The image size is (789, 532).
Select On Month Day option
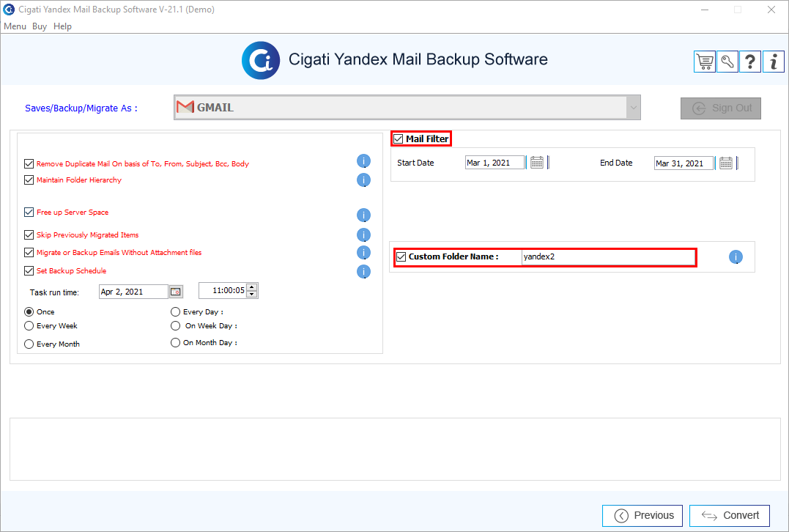tap(175, 342)
